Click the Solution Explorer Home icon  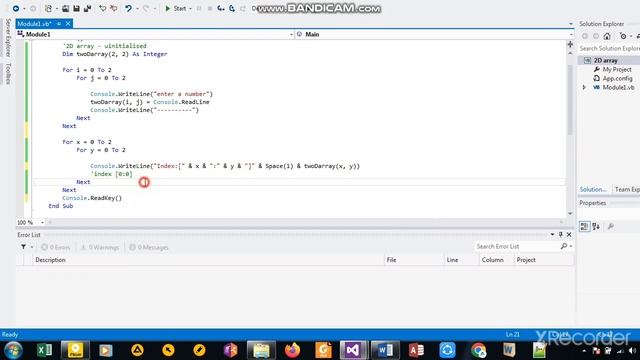click(607, 36)
